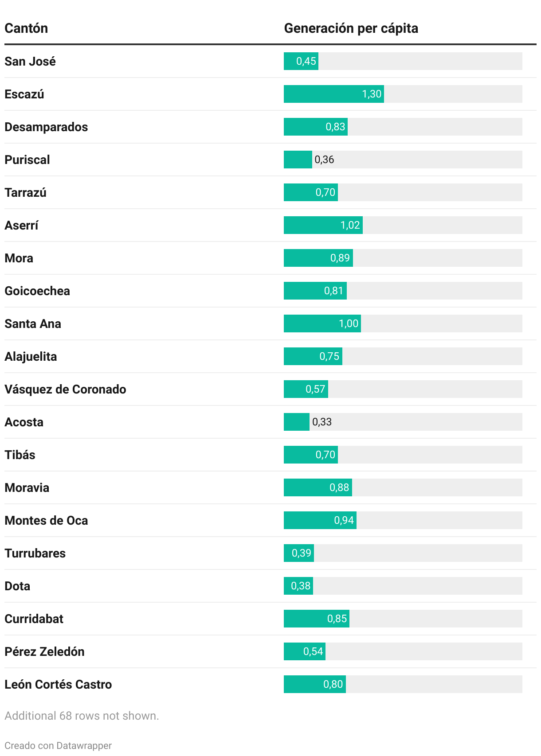Select the Montes de Oca bar
The width and height of the screenshot is (541, 756).
(320, 520)
